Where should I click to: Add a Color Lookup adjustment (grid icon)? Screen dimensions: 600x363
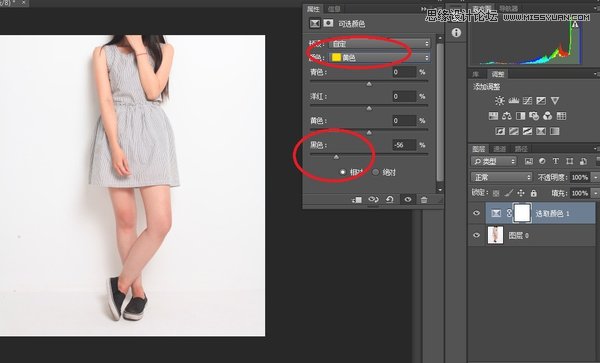click(561, 116)
